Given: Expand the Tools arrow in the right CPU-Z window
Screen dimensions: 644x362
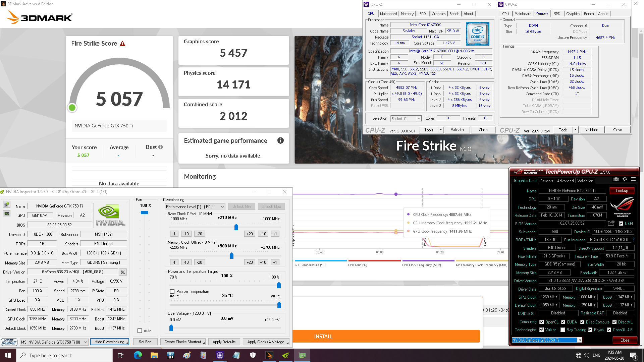Looking at the screenshot, I should pyautogui.click(x=575, y=130).
